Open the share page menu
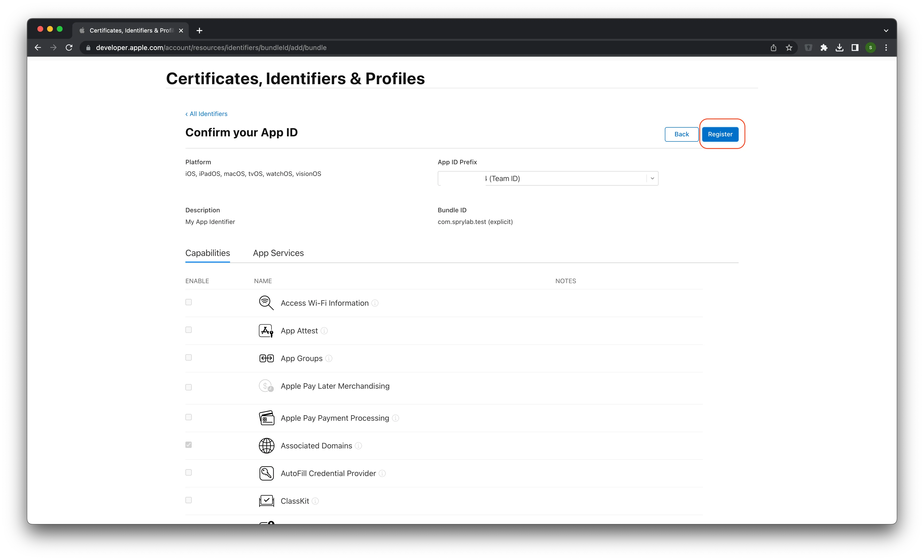Screen dimensions: 924x560 (x=773, y=48)
